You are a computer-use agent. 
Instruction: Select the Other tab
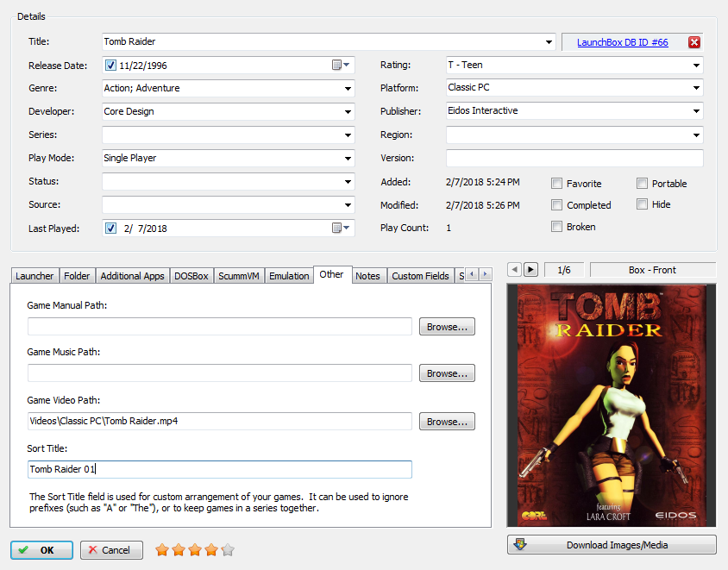331,274
